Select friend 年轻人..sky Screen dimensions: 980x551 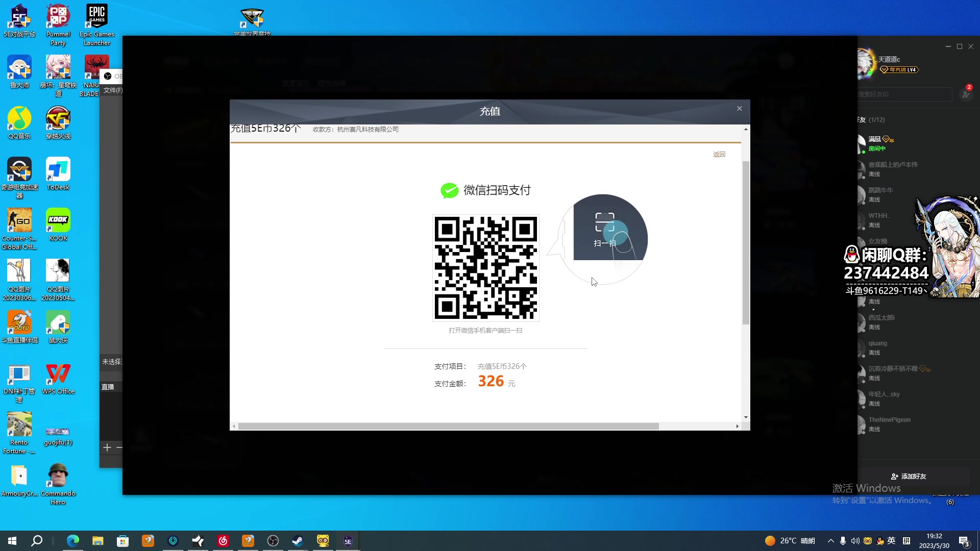tap(914, 399)
